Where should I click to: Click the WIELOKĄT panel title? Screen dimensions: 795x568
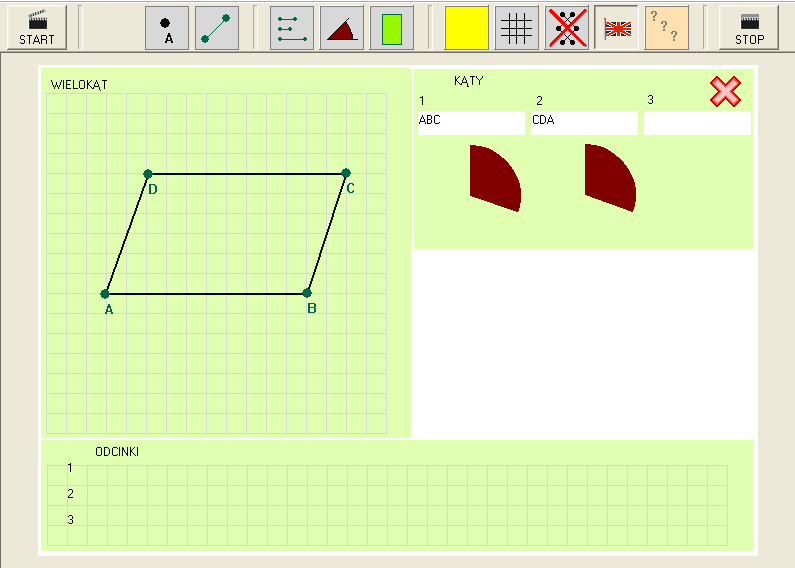point(79,85)
